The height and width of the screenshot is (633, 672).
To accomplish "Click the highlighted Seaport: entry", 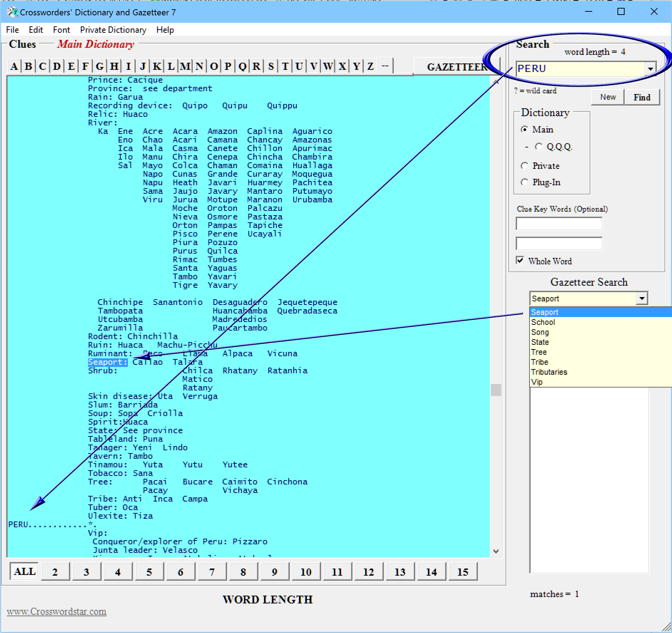I will 108,362.
